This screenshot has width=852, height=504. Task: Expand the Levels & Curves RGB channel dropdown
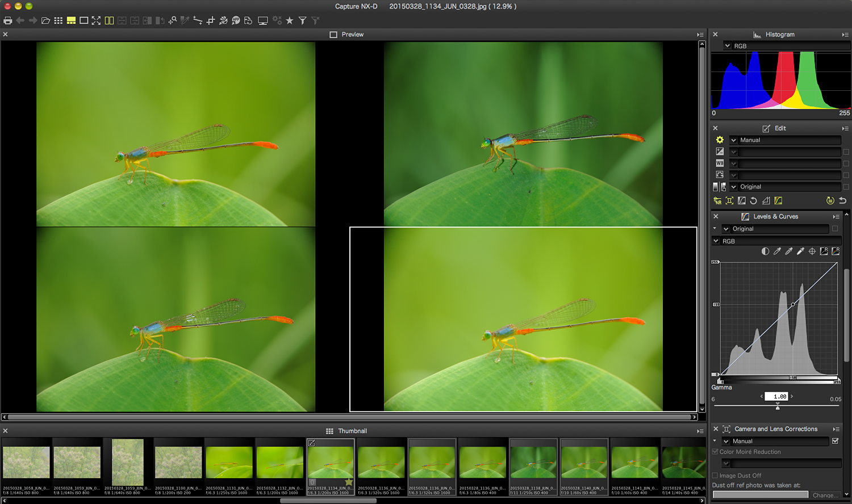point(716,241)
